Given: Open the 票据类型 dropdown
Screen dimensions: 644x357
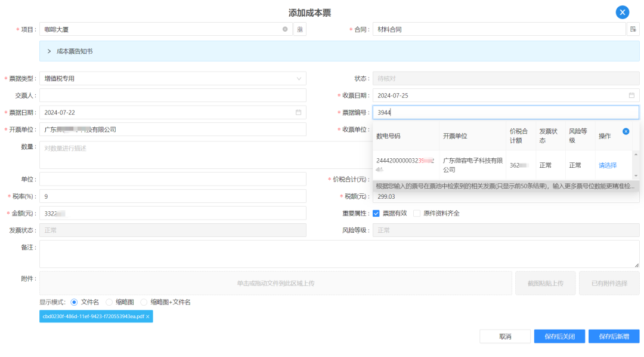Looking at the screenshot, I should click(x=173, y=78).
